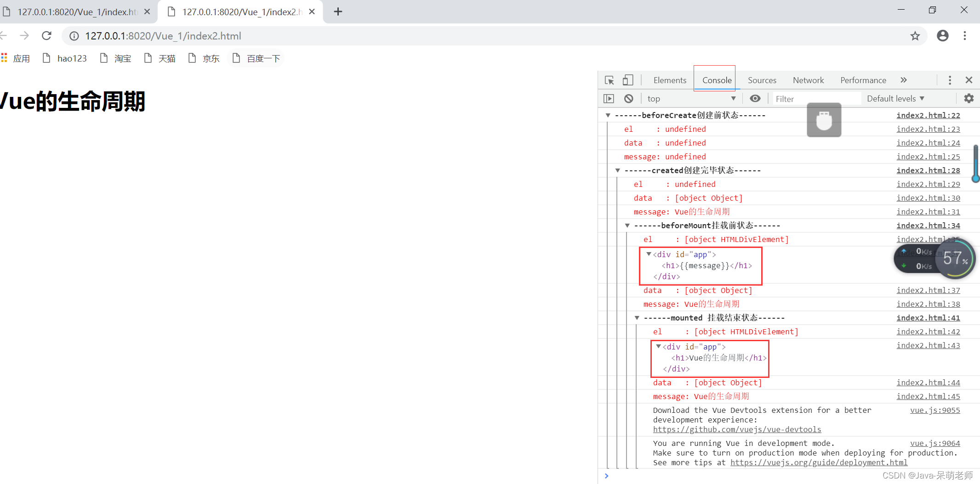The image size is (980, 484).
Task: Open source link vue.js:9064
Action: point(935,443)
